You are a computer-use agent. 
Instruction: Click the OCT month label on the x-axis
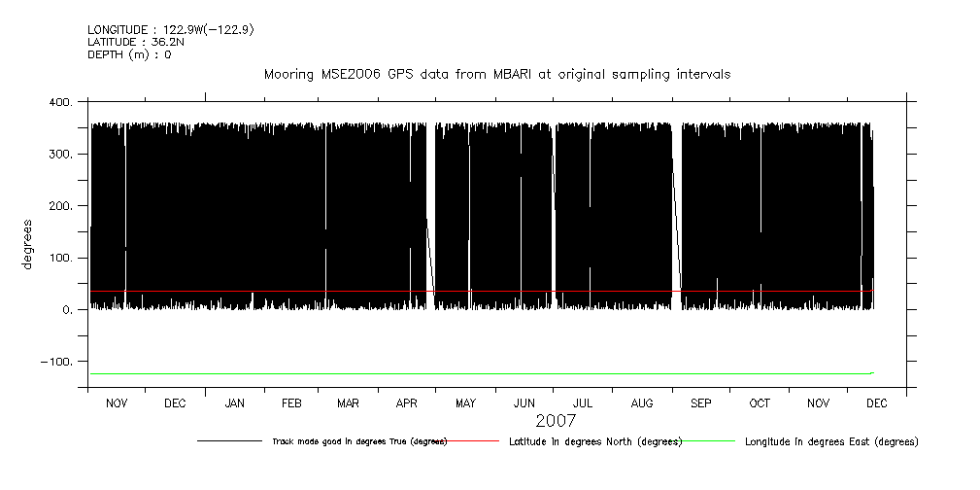click(760, 402)
